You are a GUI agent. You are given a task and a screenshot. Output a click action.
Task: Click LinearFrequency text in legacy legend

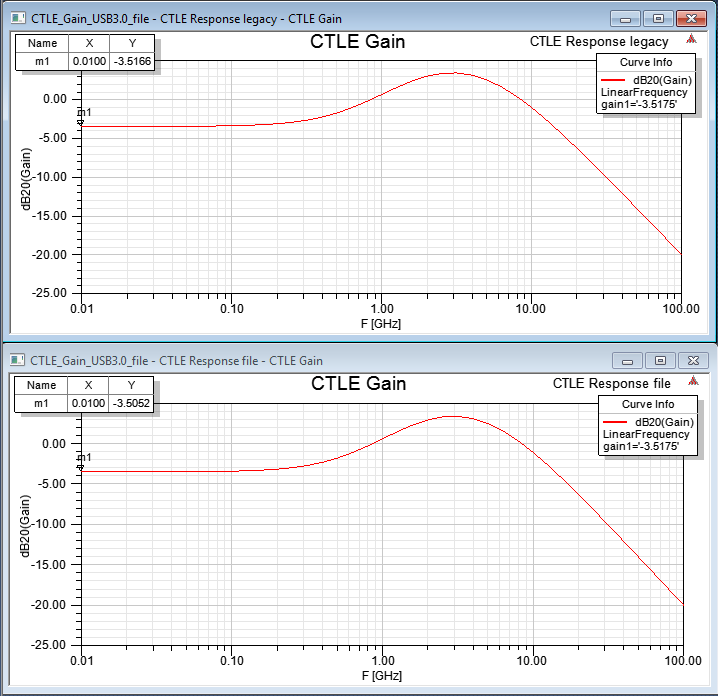tap(644, 92)
